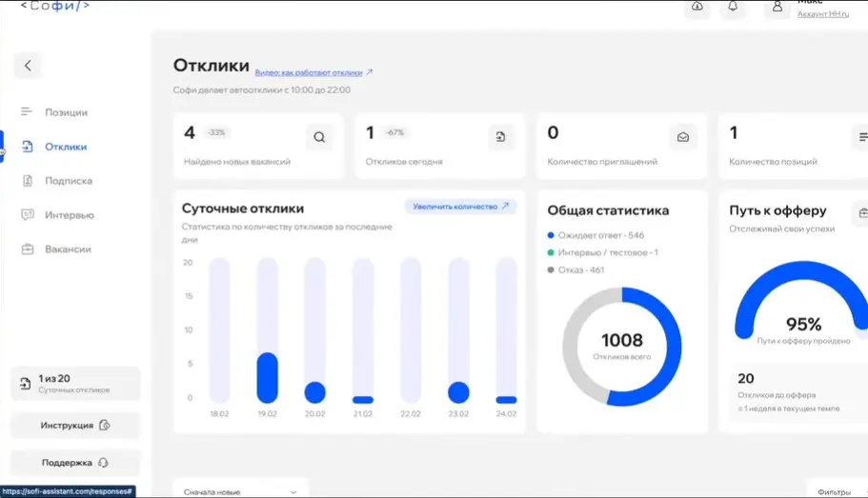Click briefcase icon on Путь к офферу card
Image resolution: width=868 pixels, height=498 pixels.
[862, 212]
